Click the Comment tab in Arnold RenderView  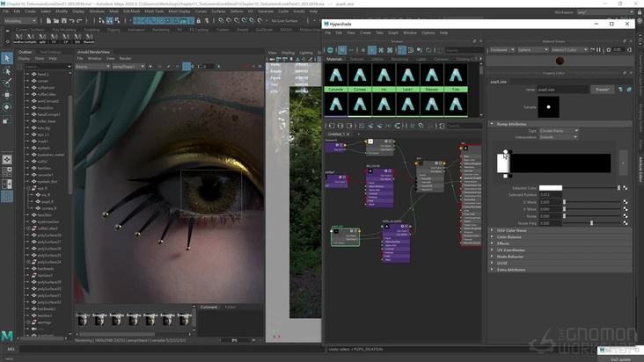pos(209,307)
